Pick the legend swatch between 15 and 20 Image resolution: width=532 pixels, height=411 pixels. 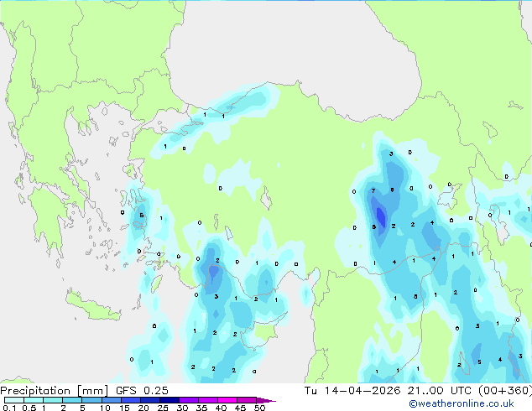(131, 400)
